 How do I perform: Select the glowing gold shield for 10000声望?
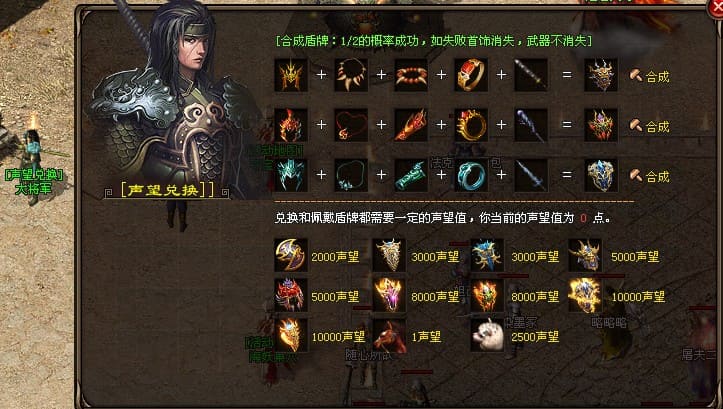click(585, 295)
